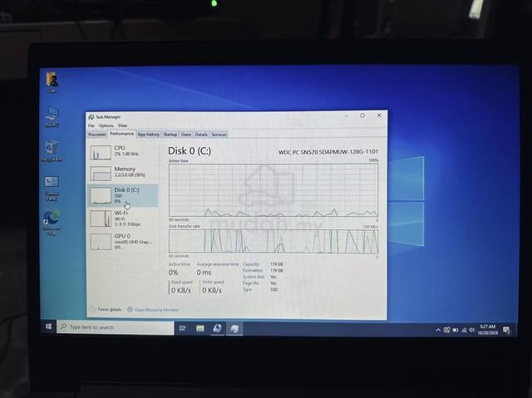
Task: Open the Windows Start menu
Action: point(48,327)
